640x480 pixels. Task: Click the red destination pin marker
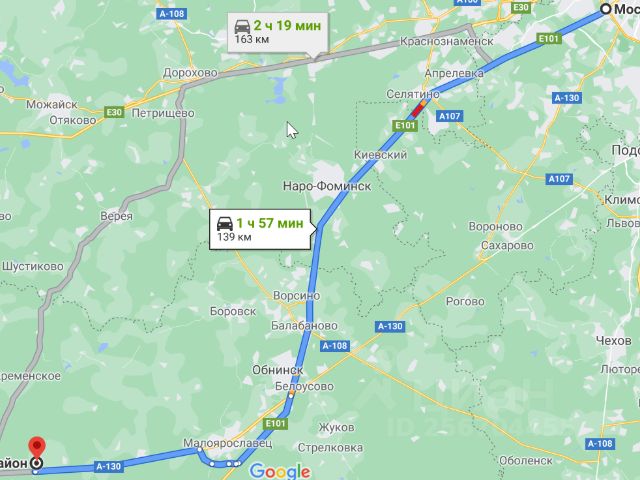pyautogui.click(x=37, y=449)
